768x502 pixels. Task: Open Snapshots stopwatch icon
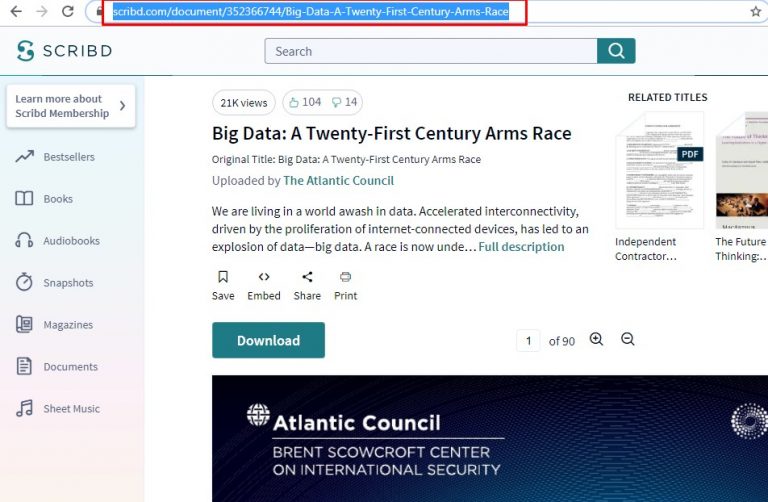(x=24, y=282)
